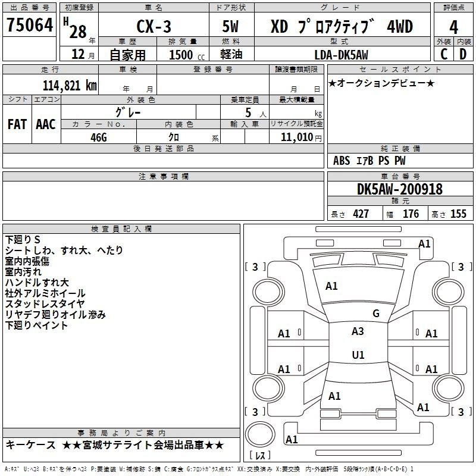Click the オークションデビュー sales point text

click(381, 83)
